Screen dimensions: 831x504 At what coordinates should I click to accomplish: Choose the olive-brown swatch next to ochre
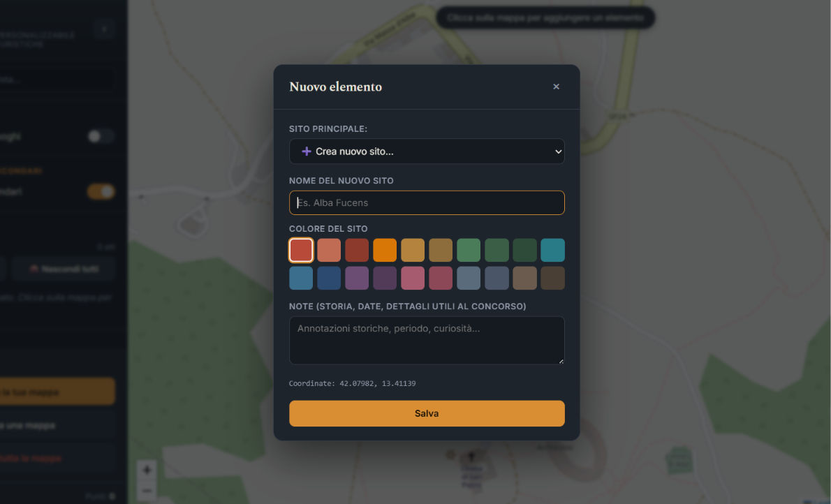click(441, 250)
